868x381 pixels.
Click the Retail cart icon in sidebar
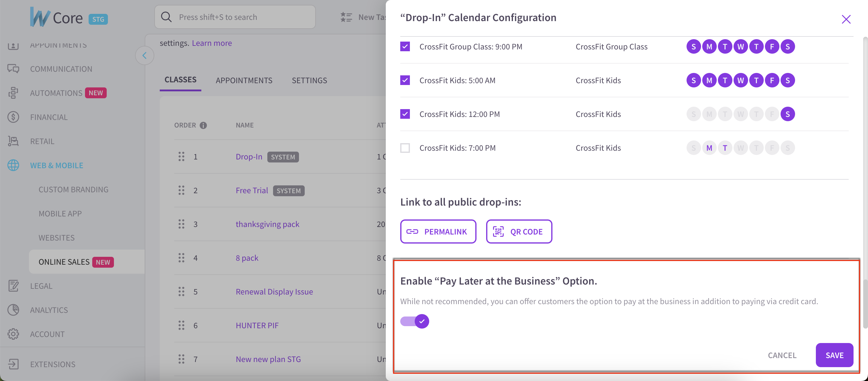13,141
